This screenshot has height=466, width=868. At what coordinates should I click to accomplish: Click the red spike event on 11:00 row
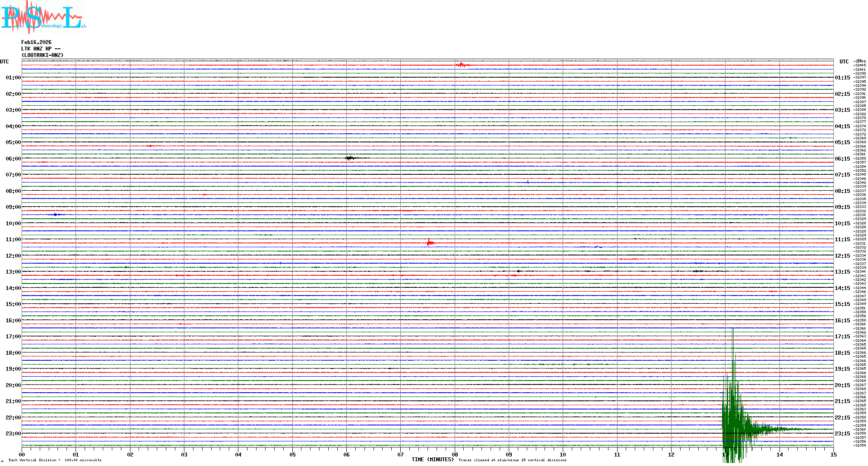pos(430,243)
